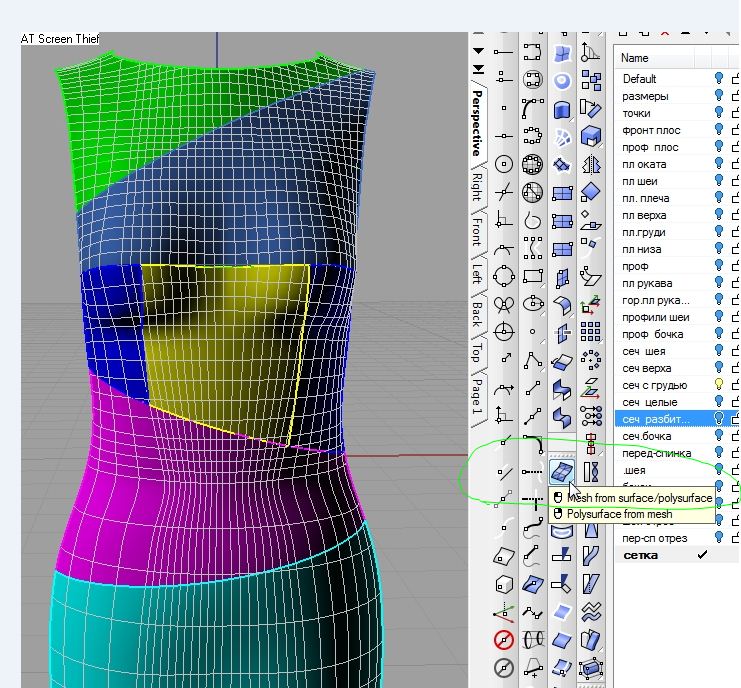
Task: Open the down-arrow menu above viewport tabs
Action: 478,51
